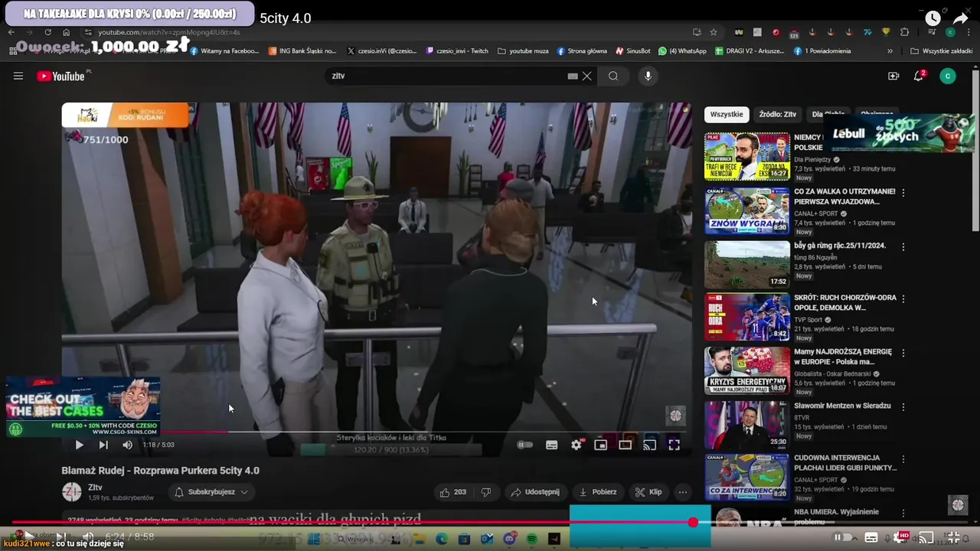Image resolution: width=980 pixels, height=551 pixels.
Task: Click the Udostępnij share button
Action: 535,492
